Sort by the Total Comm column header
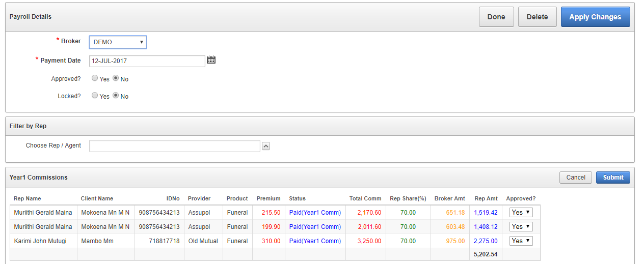The width and height of the screenshot is (644, 264). (x=365, y=198)
